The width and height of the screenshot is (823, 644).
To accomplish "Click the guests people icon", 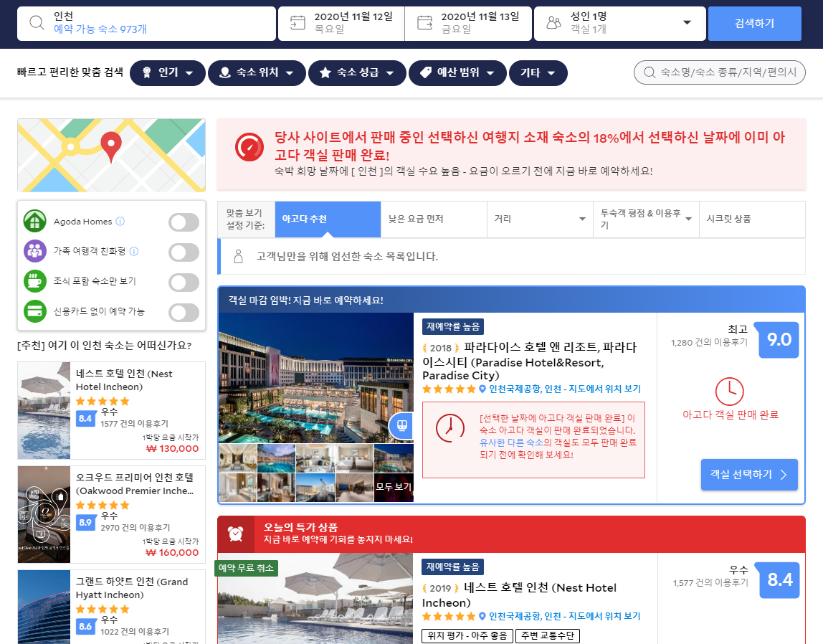I will (x=553, y=22).
